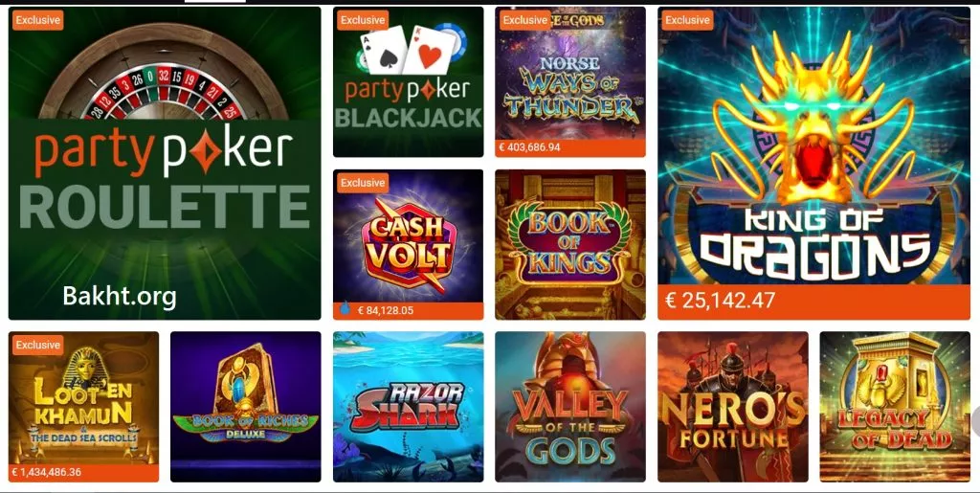Open Book of Kings slot game

point(570,244)
